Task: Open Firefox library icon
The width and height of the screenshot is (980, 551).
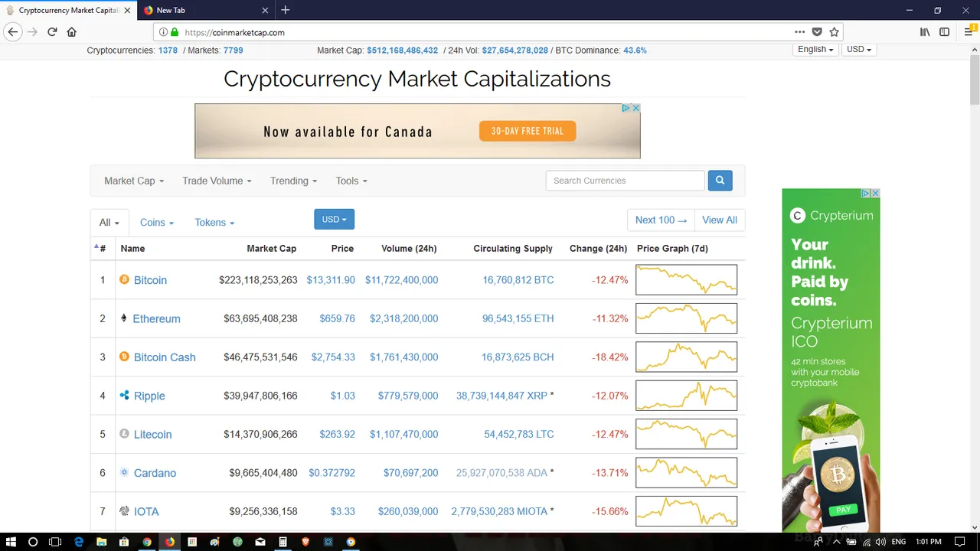Action: (x=925, y=32)
